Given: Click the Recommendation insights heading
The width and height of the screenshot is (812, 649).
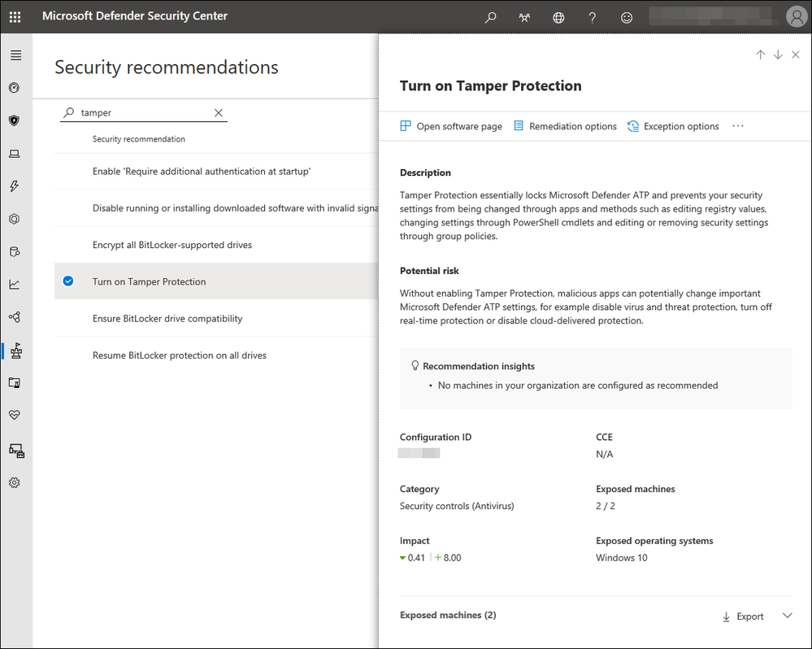Looking at the screenshot, I should [x=479, y=366].
